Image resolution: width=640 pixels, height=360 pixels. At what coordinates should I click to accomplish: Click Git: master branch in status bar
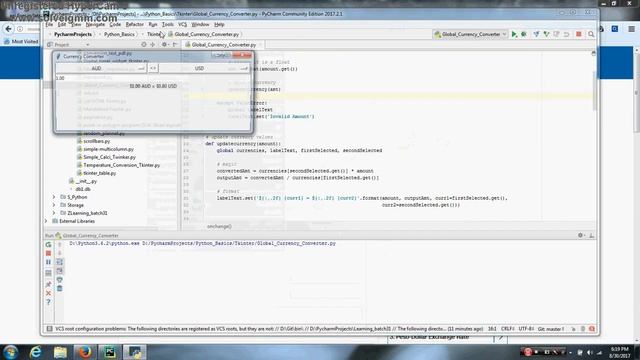[551, 329]
